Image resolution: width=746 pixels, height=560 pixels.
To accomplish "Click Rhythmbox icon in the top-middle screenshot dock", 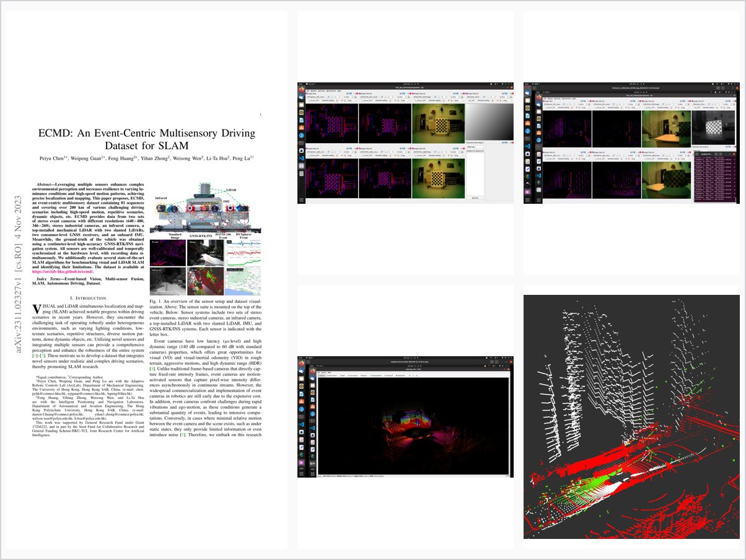I will coord(302,112).
